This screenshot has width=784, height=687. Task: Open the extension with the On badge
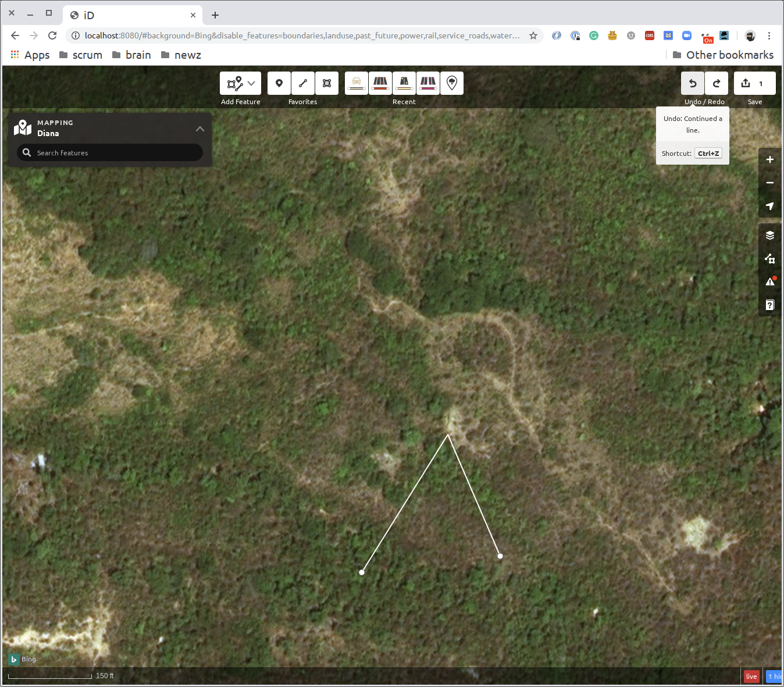tap(707, 37)
